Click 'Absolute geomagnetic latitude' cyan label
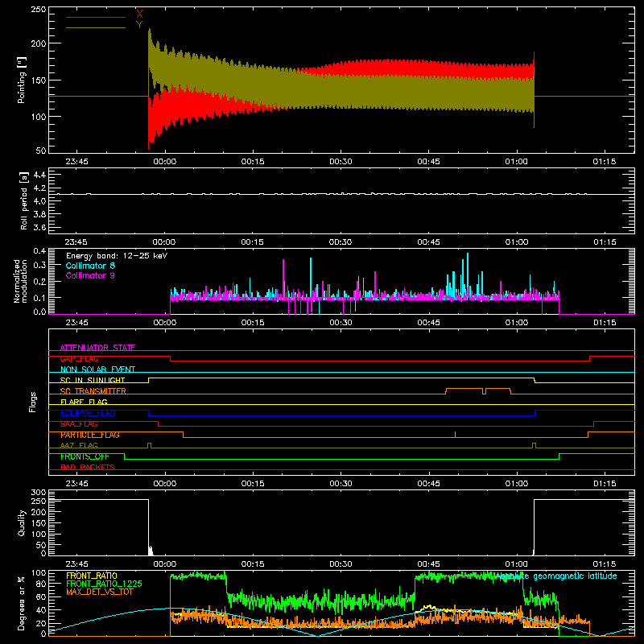Viewport: 644px width, 644px height. (x=556, y=576)
